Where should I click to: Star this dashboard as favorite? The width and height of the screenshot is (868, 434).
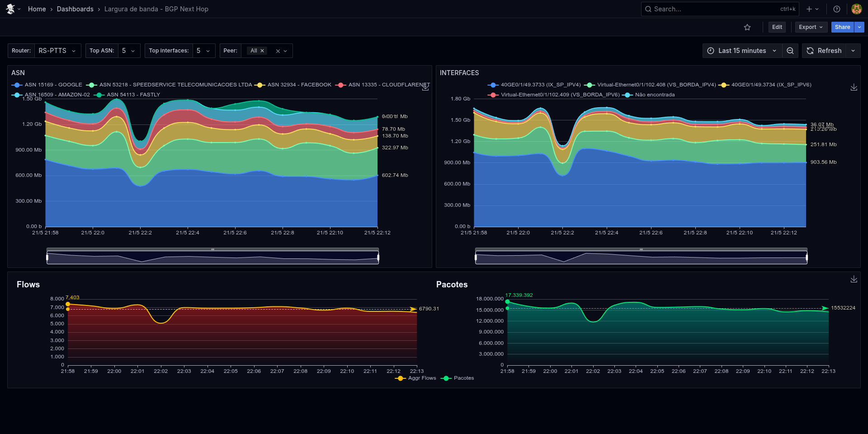point(747,27)
